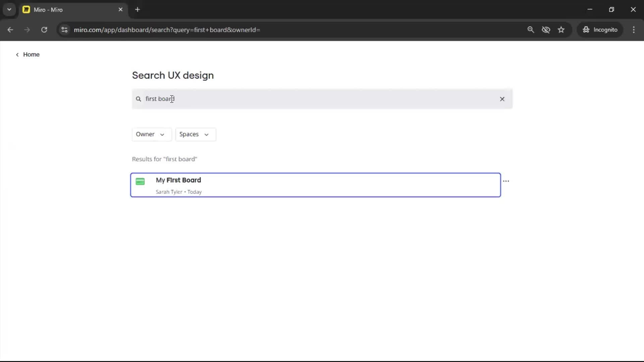The image size is (644, 362).
Task: Open the Spaces filter dropdown
Action: click(196, 134)
